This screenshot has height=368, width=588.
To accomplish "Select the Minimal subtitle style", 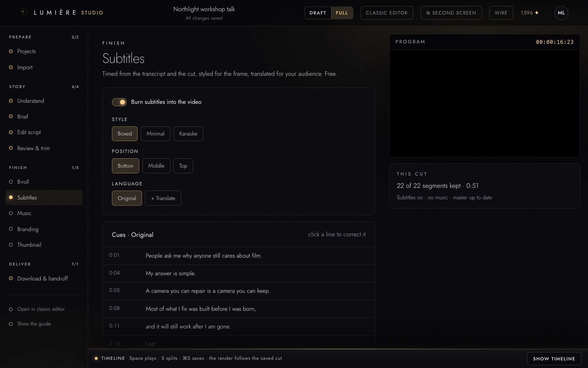I will (155, 134).
